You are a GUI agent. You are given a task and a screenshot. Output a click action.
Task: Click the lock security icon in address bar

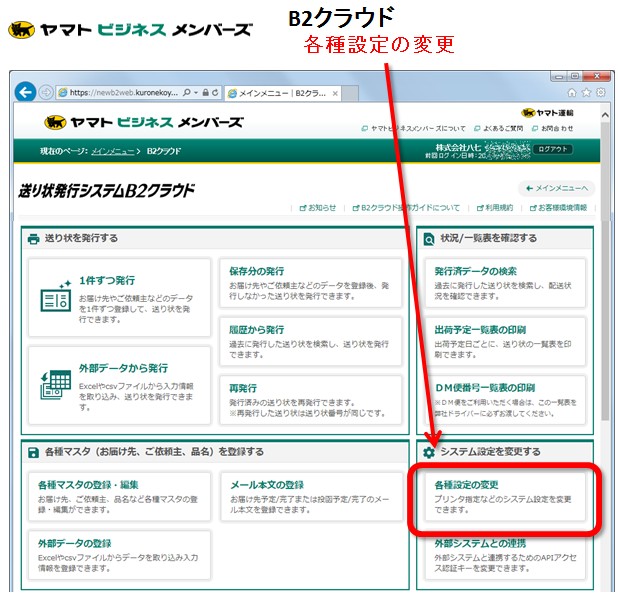click(205, 92)
